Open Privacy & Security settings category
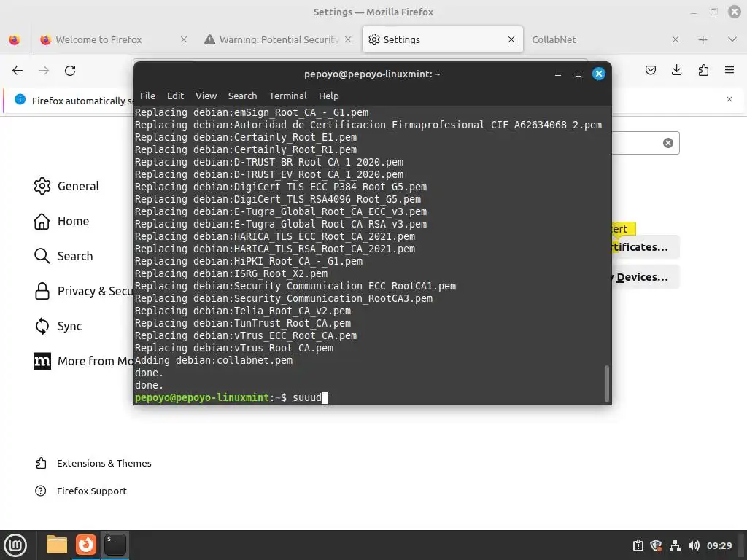 83,291
